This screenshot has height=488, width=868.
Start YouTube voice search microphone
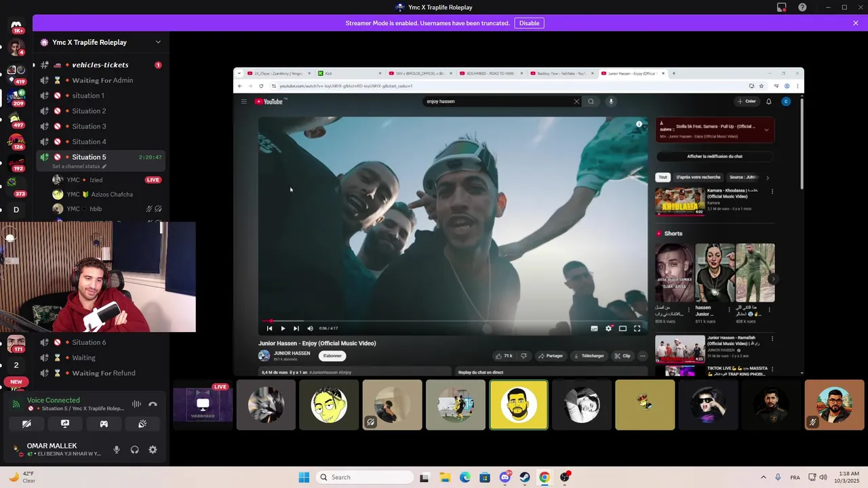(x=611, y=102)
